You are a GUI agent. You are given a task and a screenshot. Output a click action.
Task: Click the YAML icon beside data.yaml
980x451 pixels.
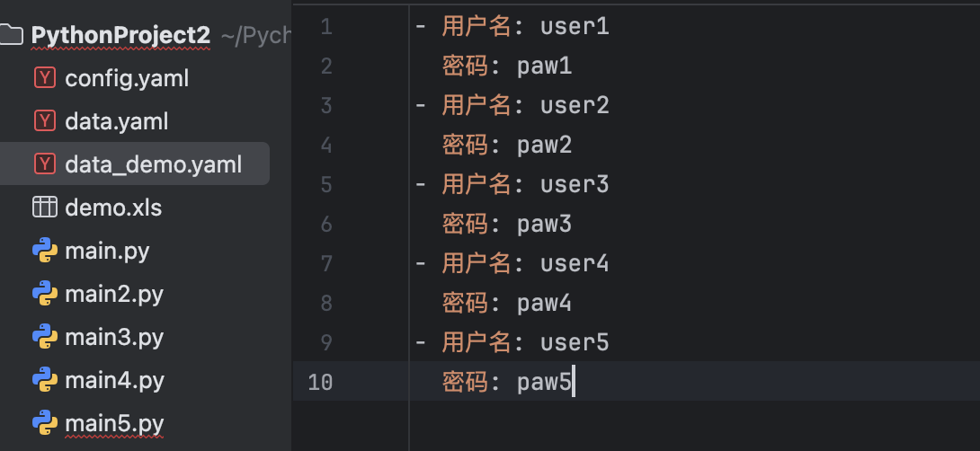[x=44, y=121]
